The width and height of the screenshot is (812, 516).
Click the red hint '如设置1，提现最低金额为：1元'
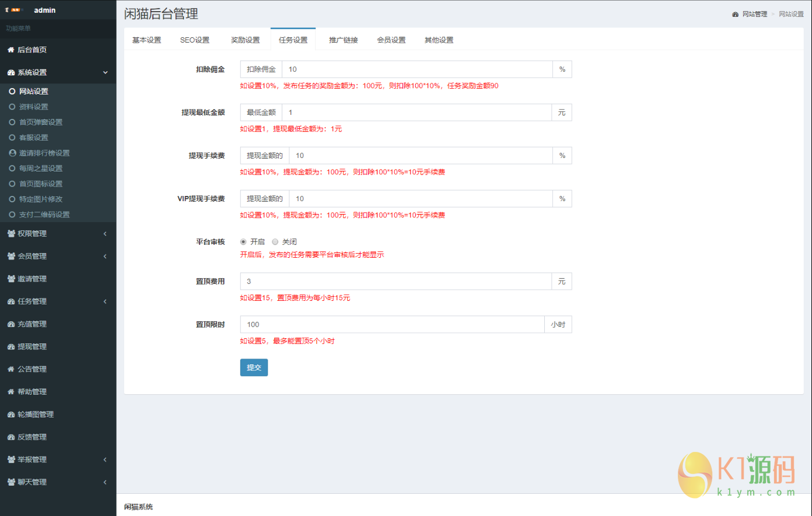[291, 129]
